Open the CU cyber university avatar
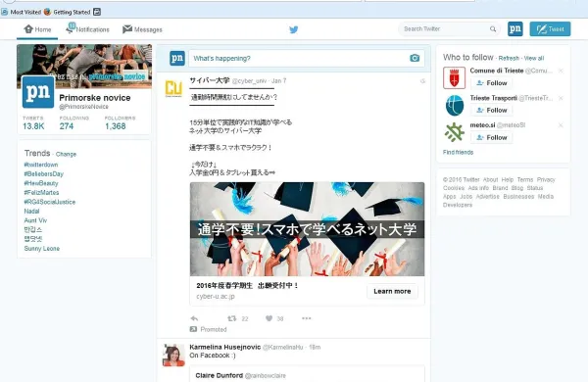Screen dimensions: 588x382 click(x=173, y=89)
